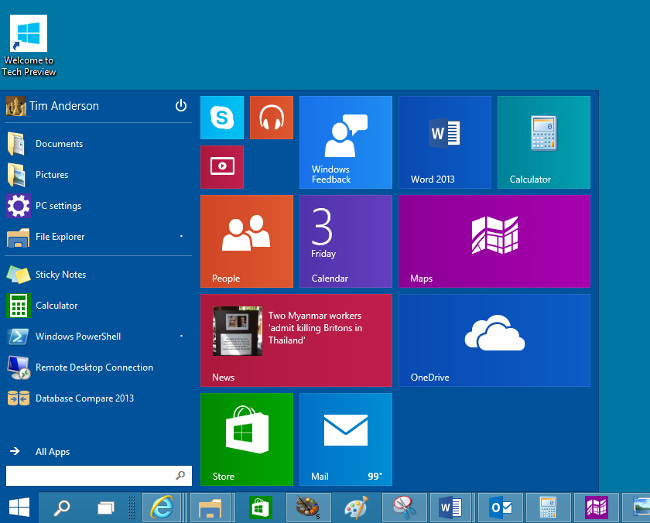Open Database Compare 2013 entry
The image size is (650, 523).
click(98, 399)
